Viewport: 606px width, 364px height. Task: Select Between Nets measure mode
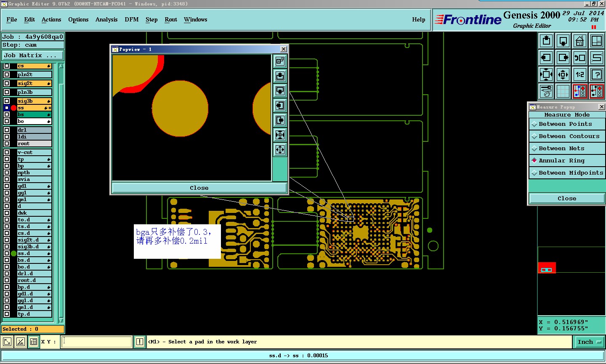[x=567, y=149]
